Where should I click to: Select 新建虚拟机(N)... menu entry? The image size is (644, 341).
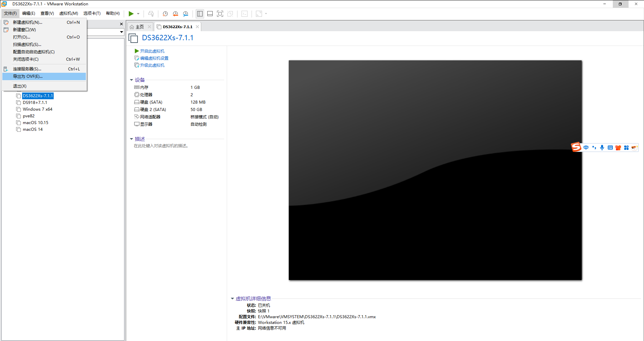(44, 22)
